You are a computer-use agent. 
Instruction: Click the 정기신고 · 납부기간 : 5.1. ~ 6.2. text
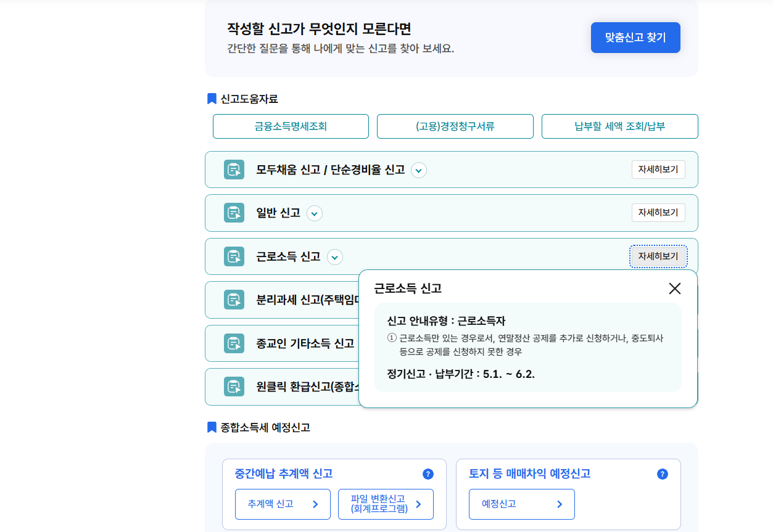[461, 374]
